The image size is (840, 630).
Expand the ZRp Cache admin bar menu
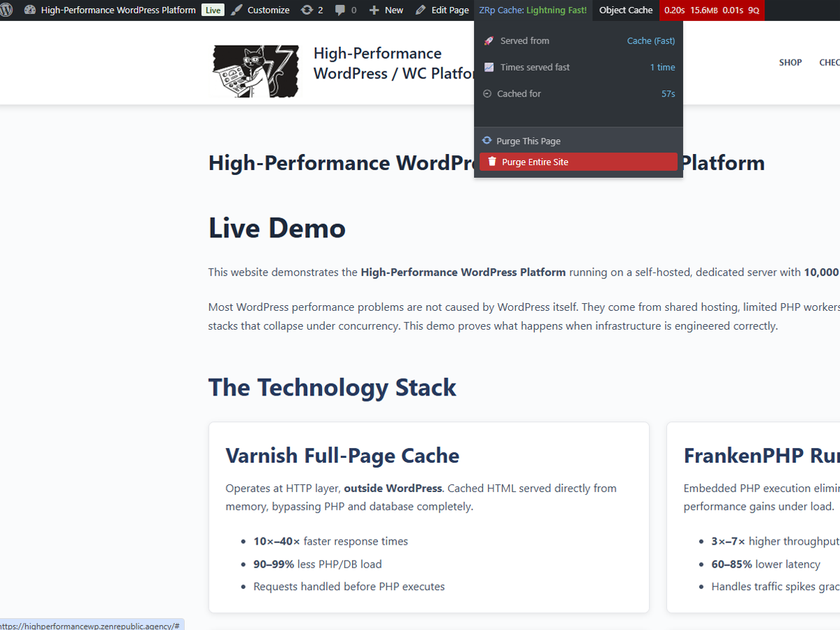pyautogui.click(x=533, y=10)
